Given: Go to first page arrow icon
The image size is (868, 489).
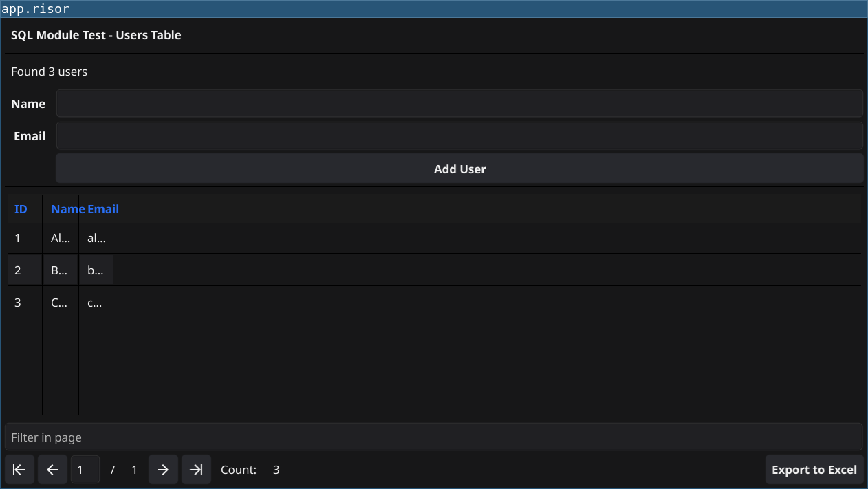Looking at the screenshot, I should [19, 470].
